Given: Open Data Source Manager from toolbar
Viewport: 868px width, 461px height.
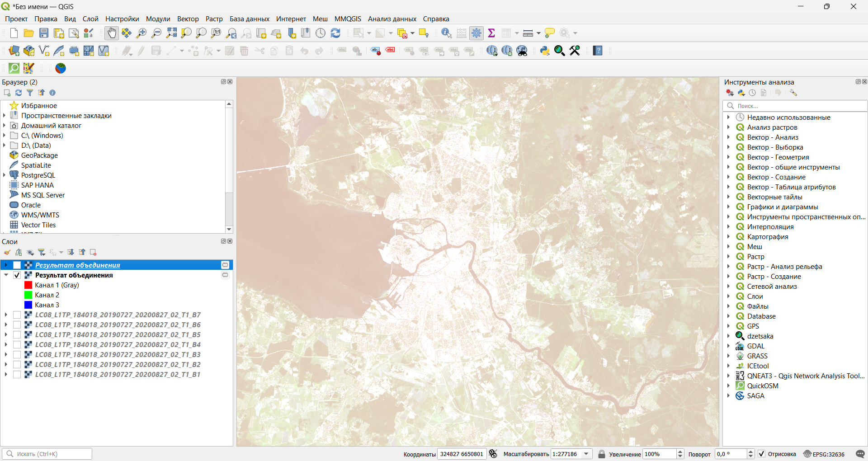Looking at the screenshot, I should pyautogui.click(x=14, y=51).
